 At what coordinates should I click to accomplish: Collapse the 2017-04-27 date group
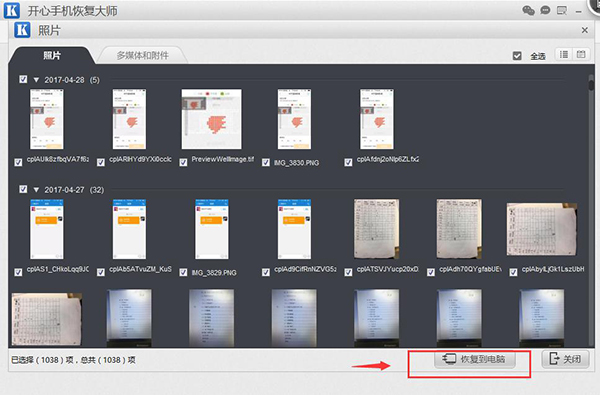click(36, 190)
